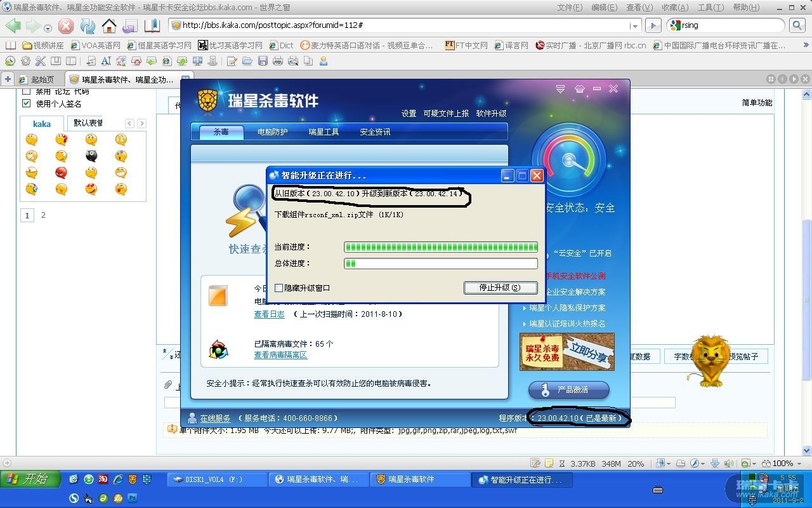
Task: Click the font size AI icon
Action: click(x=106, y=61)
